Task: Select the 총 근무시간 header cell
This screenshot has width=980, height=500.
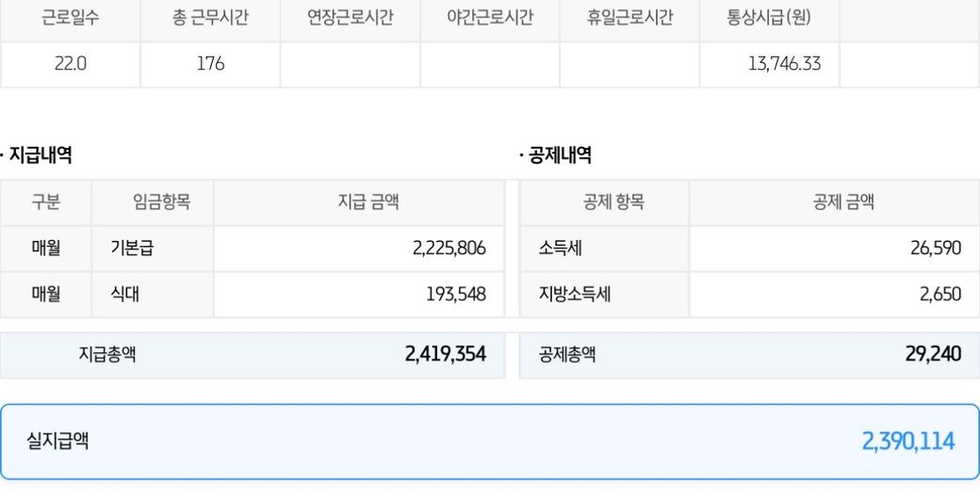Action: [210, 18]
